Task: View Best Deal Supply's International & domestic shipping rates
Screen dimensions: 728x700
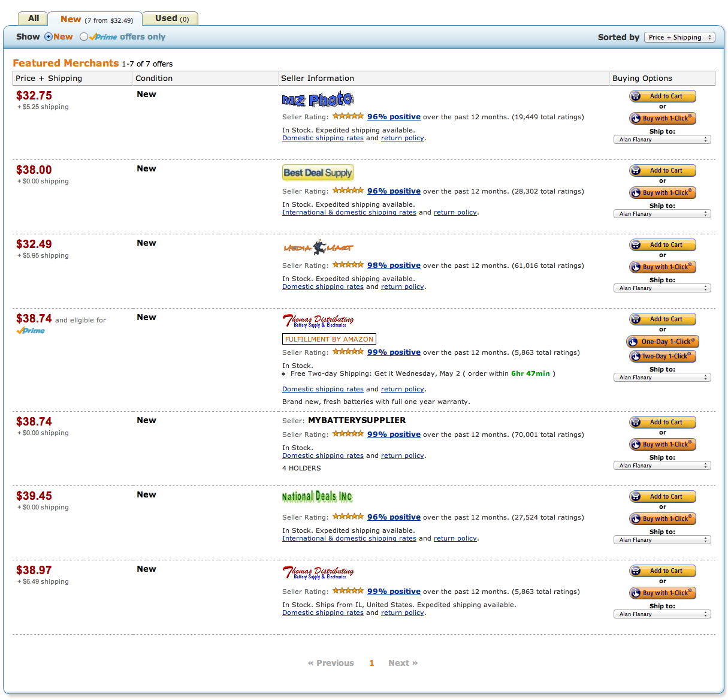Action: pos(349,212)
